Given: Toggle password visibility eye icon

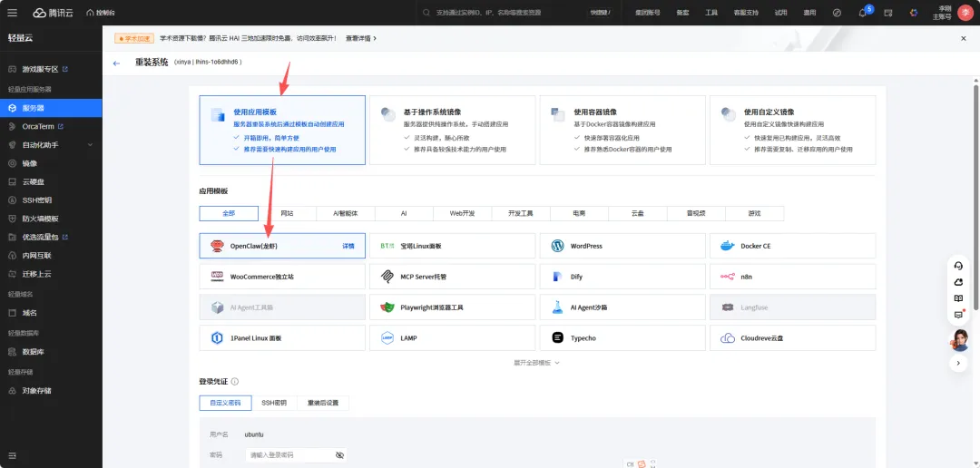Looking at the screenshot, I should coord(339,455).
